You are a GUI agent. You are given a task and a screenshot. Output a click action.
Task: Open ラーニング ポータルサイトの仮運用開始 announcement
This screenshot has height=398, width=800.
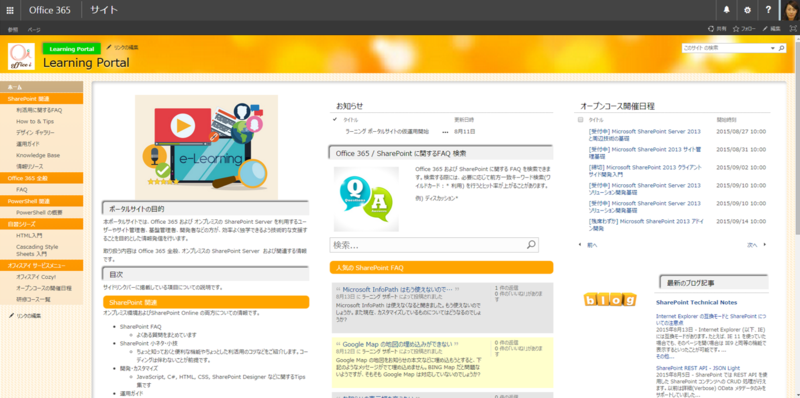tap(387, 132)
